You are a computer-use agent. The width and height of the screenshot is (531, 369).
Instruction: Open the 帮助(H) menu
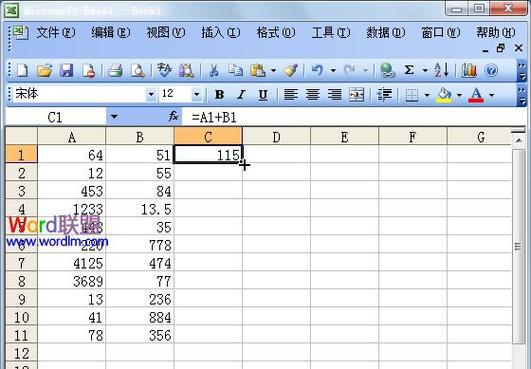(496, 32)
